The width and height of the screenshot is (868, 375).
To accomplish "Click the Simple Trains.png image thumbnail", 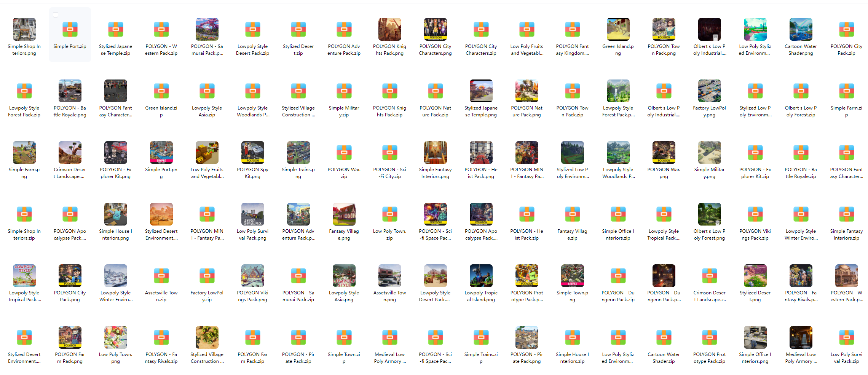I will 298,153.
